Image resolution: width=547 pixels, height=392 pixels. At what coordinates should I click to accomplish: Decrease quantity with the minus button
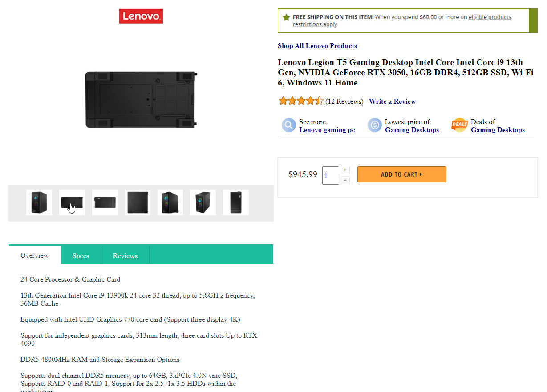coord(346,180)
